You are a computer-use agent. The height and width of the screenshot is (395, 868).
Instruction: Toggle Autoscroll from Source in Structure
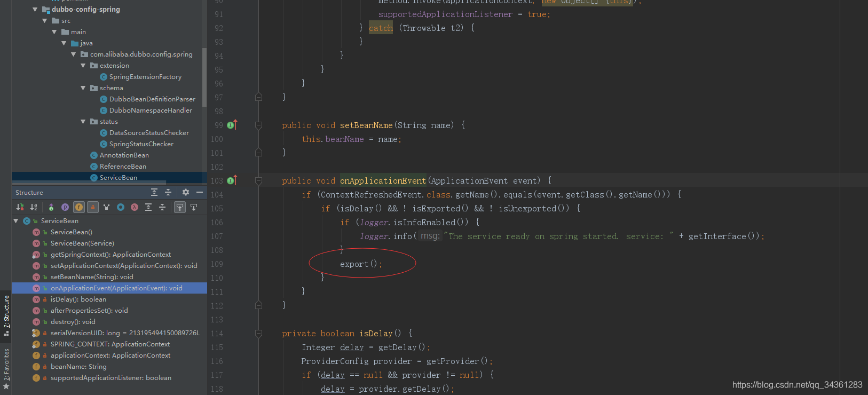pos(194,207)
